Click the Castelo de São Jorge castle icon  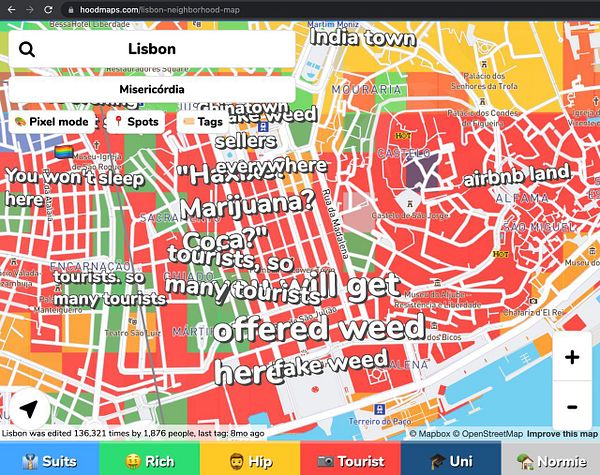pos(410,204)
